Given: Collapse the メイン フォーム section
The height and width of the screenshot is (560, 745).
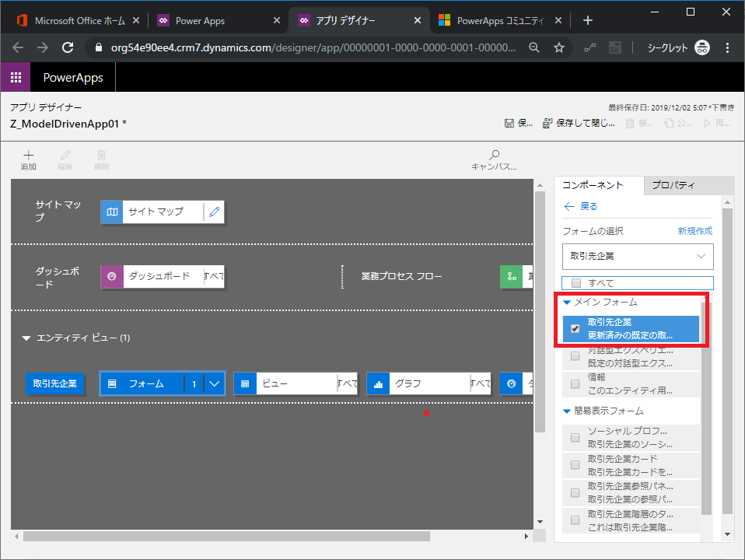Looking at the screenshot, I should (567, 303).
